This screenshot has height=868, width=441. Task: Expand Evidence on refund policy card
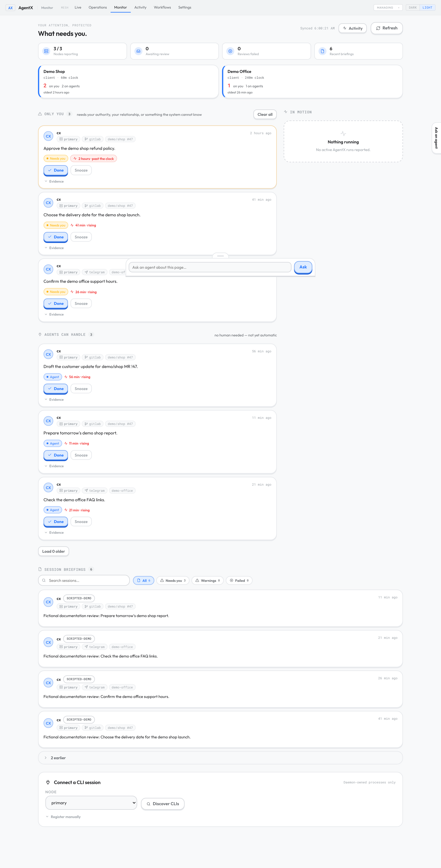tap(54, 181)
